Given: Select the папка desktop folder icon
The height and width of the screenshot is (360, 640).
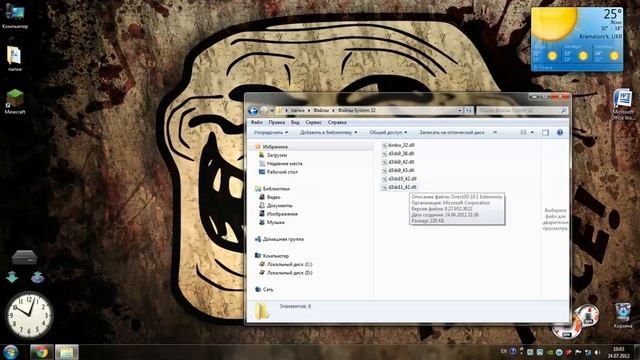Looking at the screenshot, I should tap(15, 58).
